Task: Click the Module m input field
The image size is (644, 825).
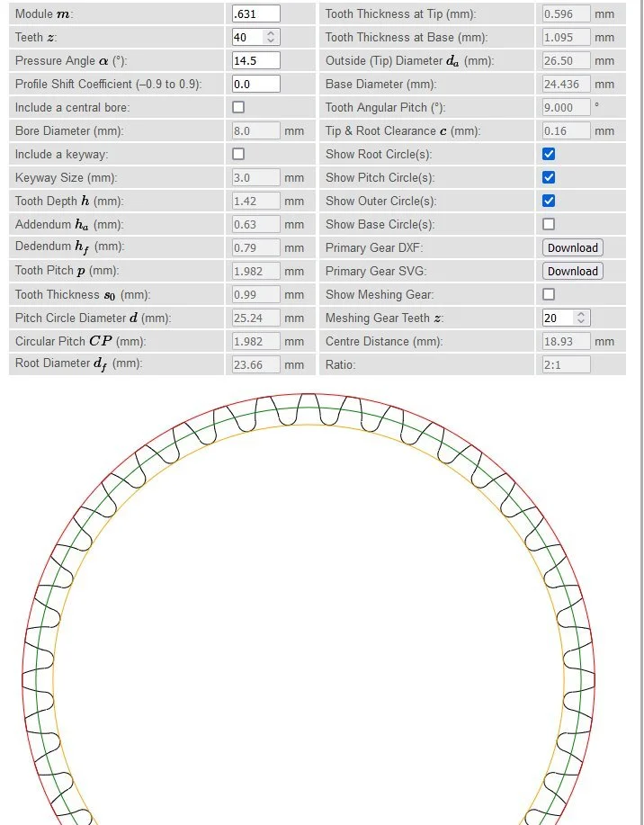Action: (x=255, y=13)
